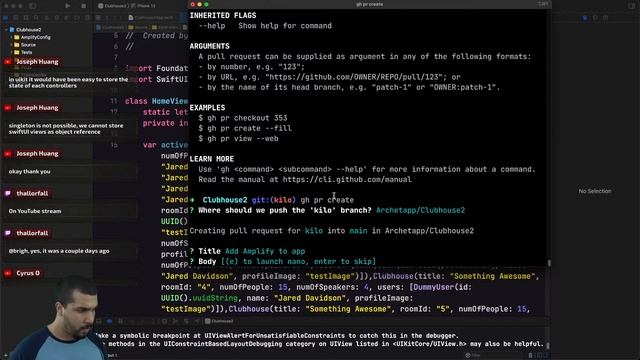Click the Clubhouse2 breadcrumb in jump bar
Viewport: 640px width, 360px height.
click(x=111, y=27)
